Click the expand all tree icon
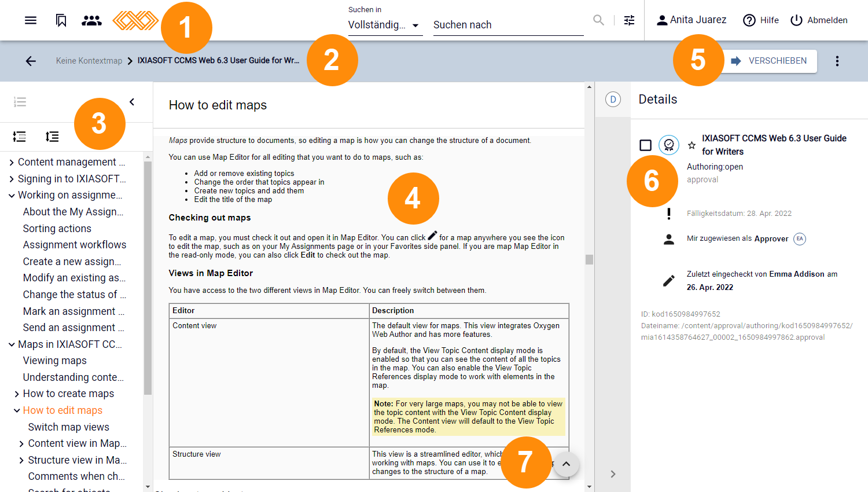The image size is (868, 492). tap(20, 137)
